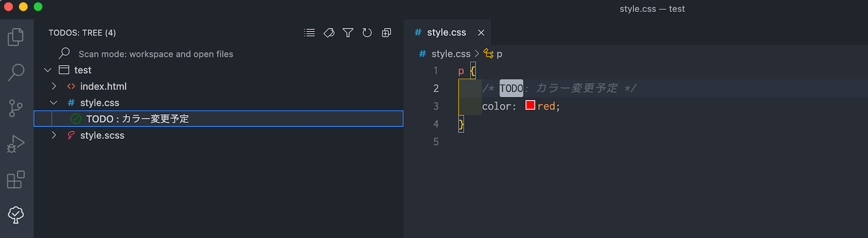The height and width of the screenshot is (238, 868).
Task: Click the red value on line 3
Action: tap(546, 107)
